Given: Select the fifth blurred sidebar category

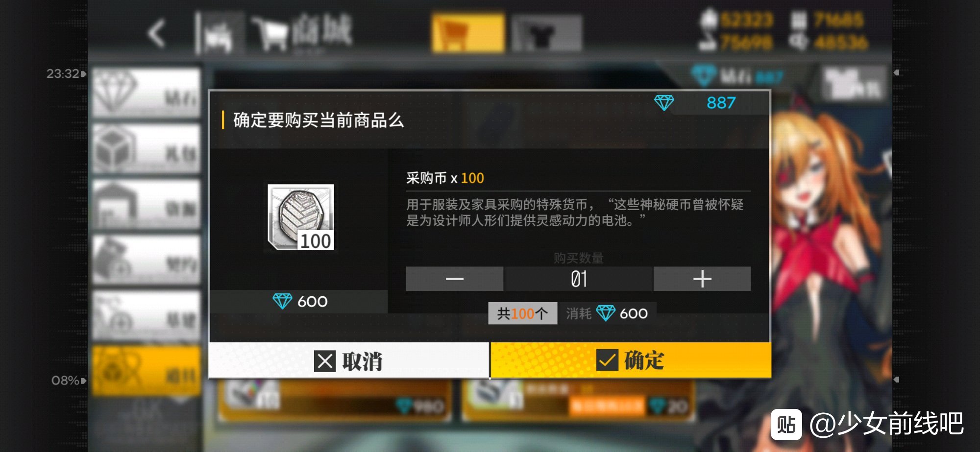Looking at the screenshot, I should coord(147,315).
